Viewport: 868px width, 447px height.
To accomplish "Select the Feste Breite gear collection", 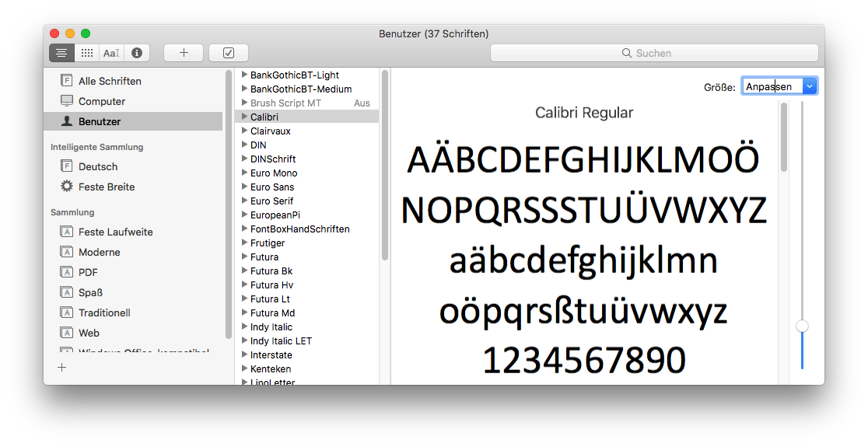I will click(106, 187).
